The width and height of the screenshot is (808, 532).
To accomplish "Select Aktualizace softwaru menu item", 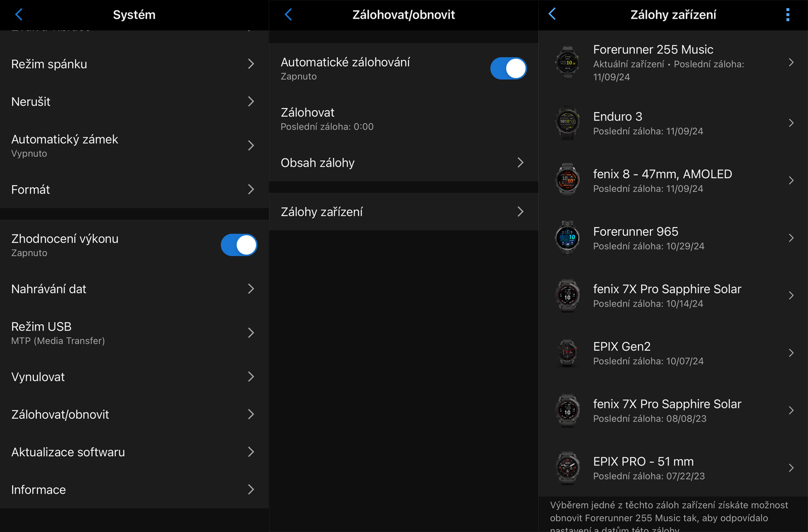I will pos(134,452).
